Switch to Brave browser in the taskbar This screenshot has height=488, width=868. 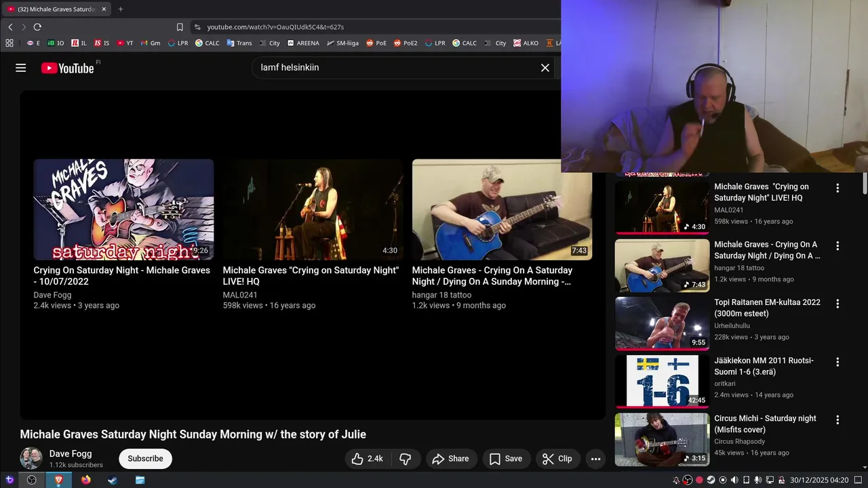pyautogui.click(x=58, y=480)
